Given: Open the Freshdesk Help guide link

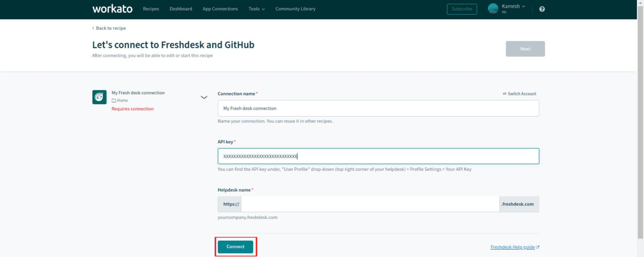Looking at the screenshot, I should point(513,247).
